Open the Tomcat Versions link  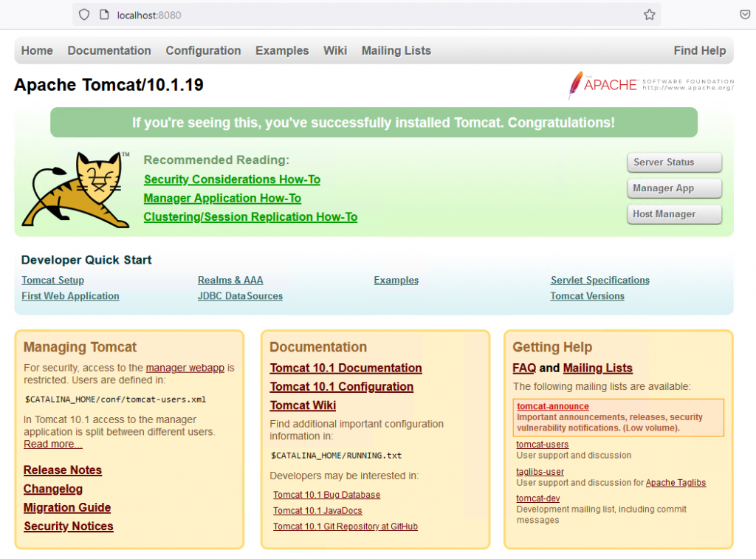click(x=587, y=296)
